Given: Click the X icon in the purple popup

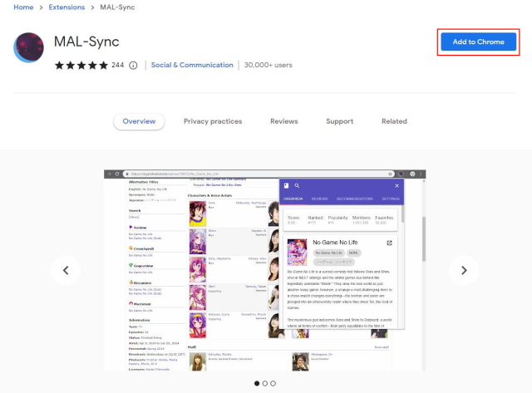Looking at the screenshot, I should [x=397, y=185].
